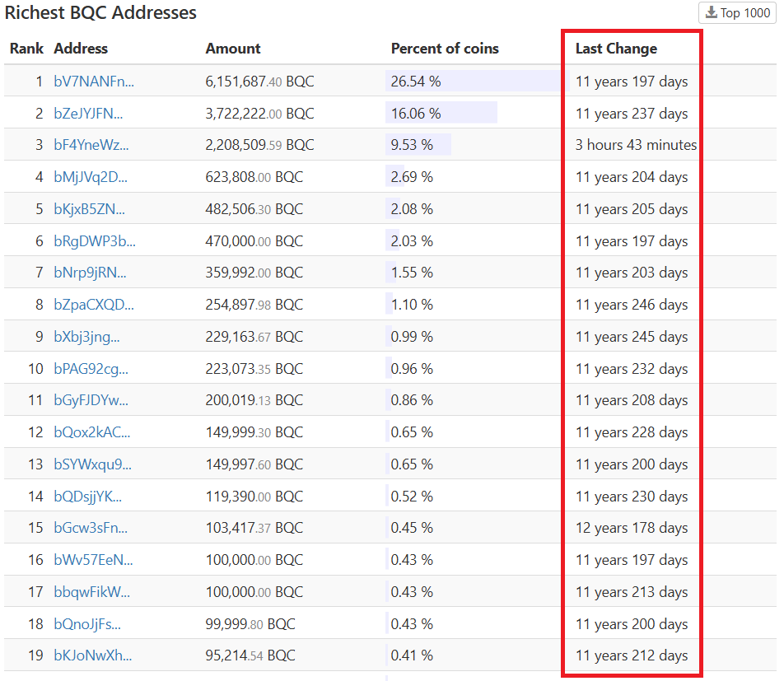
Task: Select amount 103,417.37 BQC
Action: (254, 528)
